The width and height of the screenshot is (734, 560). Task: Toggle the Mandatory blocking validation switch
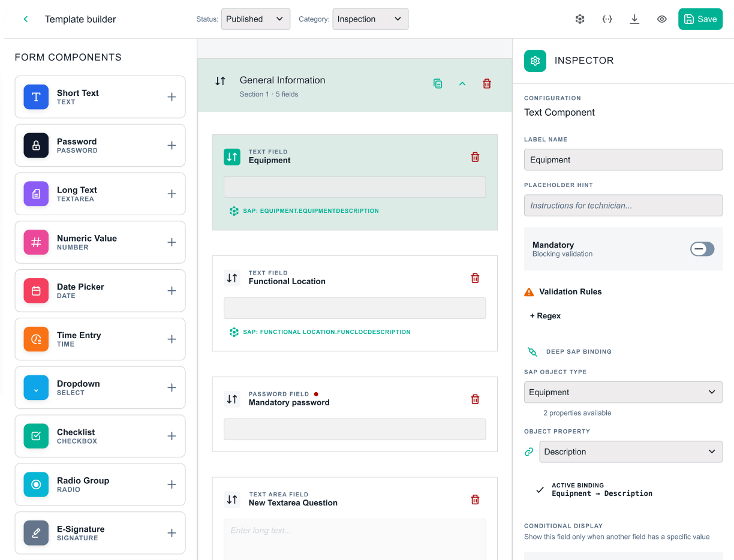[x=702, y=249]
